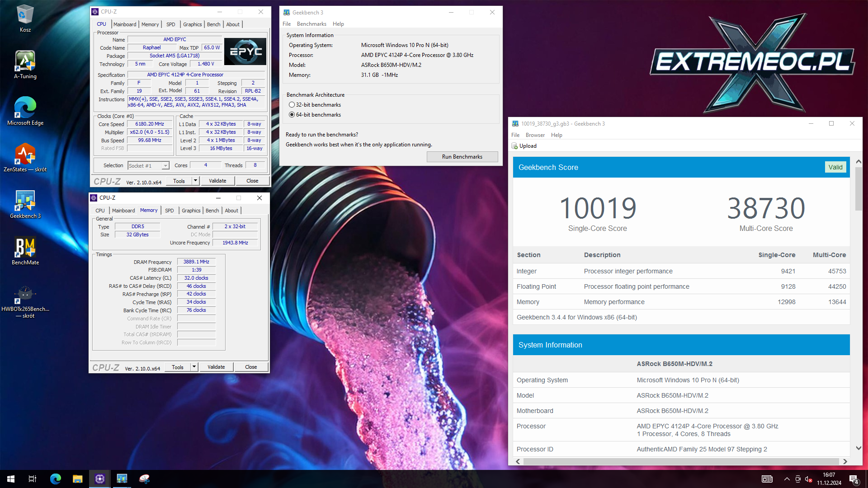Click the Geekbench 3 window title icon
This screenshot has width=868, height=488.
point(287,13)
